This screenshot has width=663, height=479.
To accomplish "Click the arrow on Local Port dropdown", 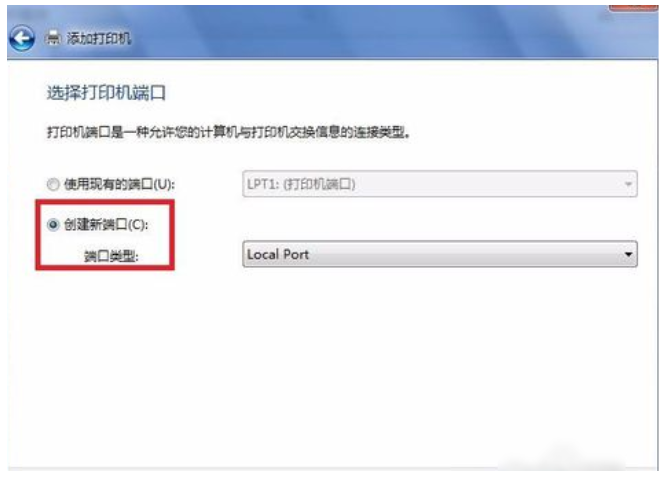I will click(x=628, y=255).
